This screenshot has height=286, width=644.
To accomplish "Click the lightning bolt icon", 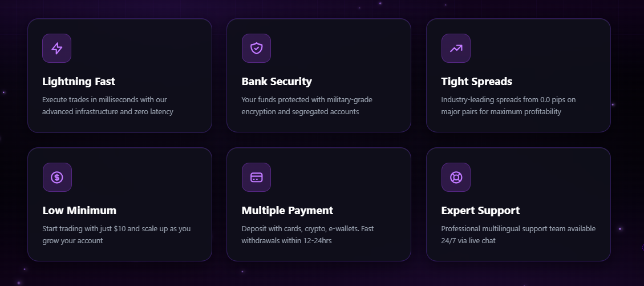I will pos(56,48).
